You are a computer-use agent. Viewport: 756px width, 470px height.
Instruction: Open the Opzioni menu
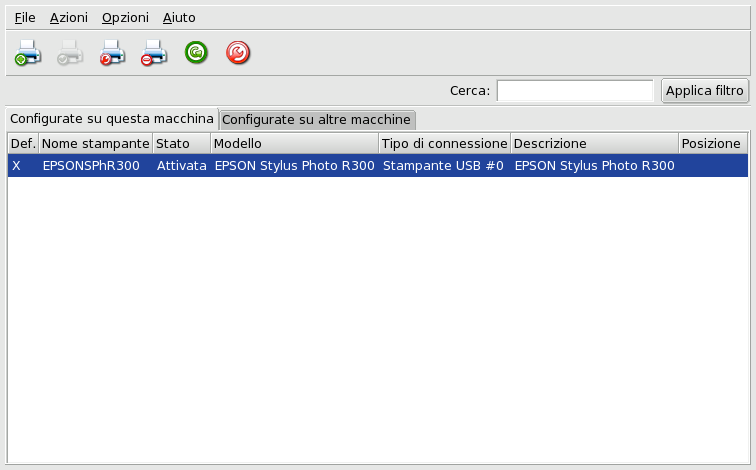pyautogui.click(x=125, y=18)
